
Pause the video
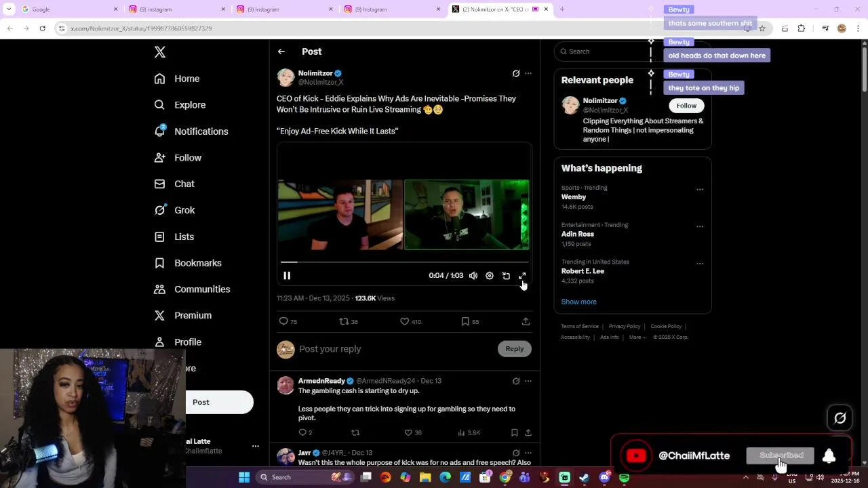point(287,276)
